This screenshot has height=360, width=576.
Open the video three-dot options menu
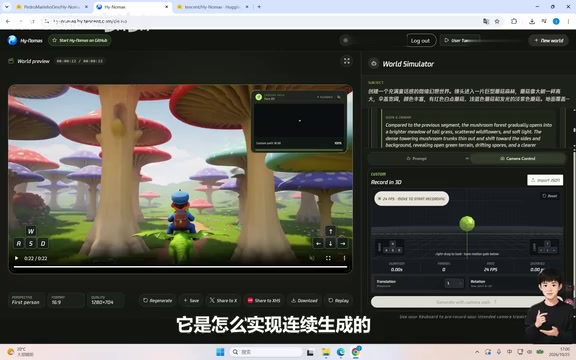(x=344, y=258)
